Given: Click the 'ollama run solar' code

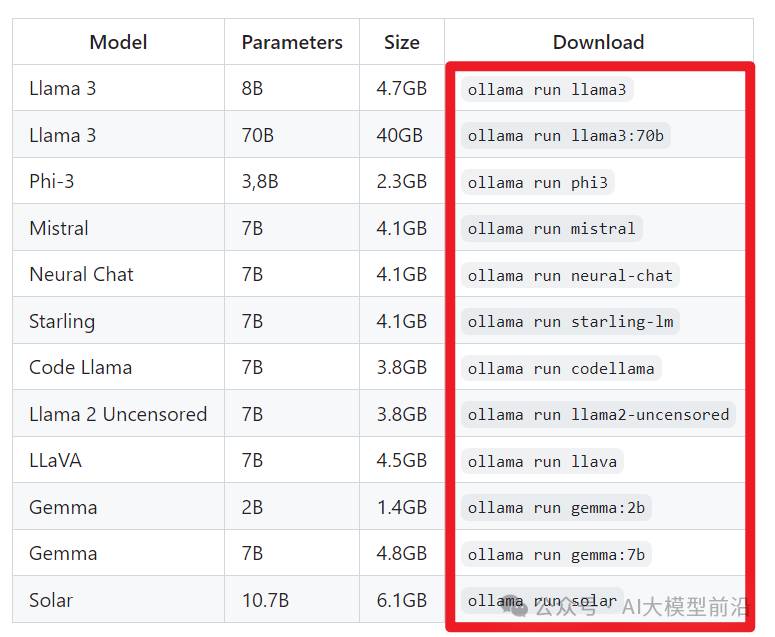Looking at the screenshot, I should [542, 600].
